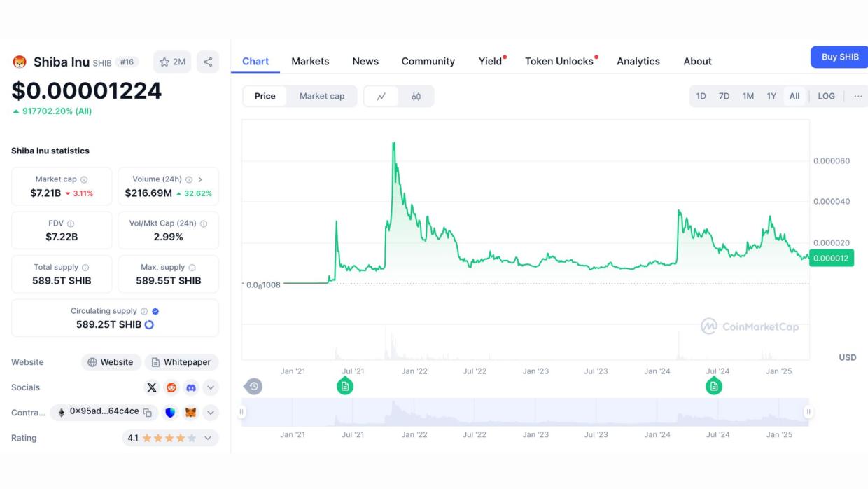Click the MetaMask fox icon
Image resolution: width=868 pixels, height=489 pixels.
pyautogui.click(x=190, y=413)
